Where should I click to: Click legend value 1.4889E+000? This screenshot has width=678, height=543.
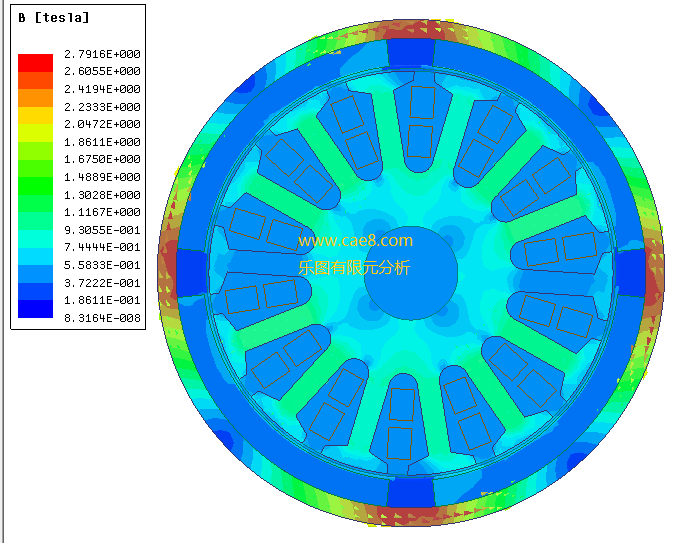point(102,177)
